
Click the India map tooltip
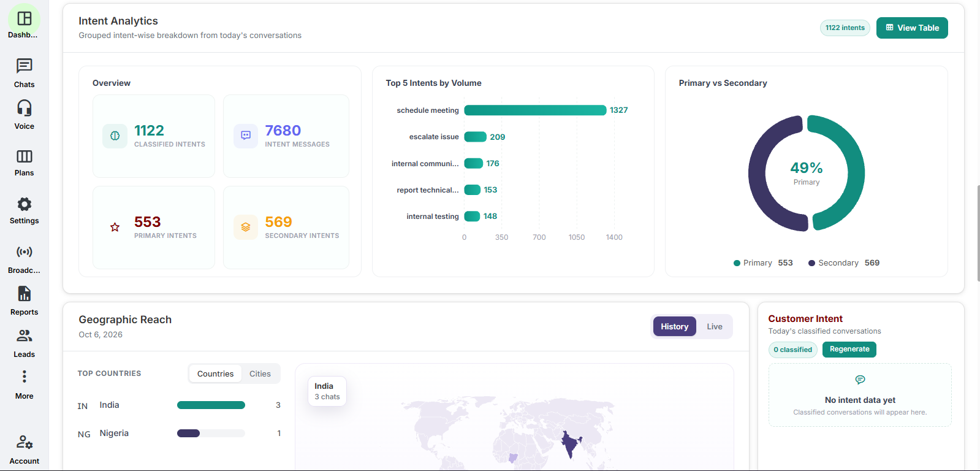click(x=327, y=391)
